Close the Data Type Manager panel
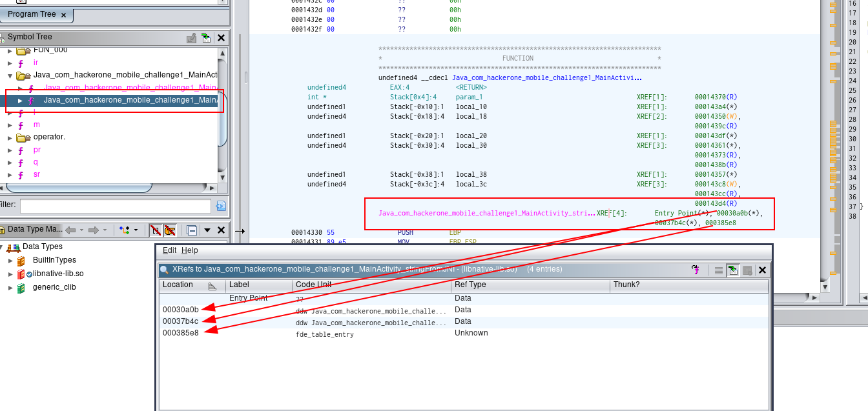Viewport: 868px width, 411px height. (221, 230)
